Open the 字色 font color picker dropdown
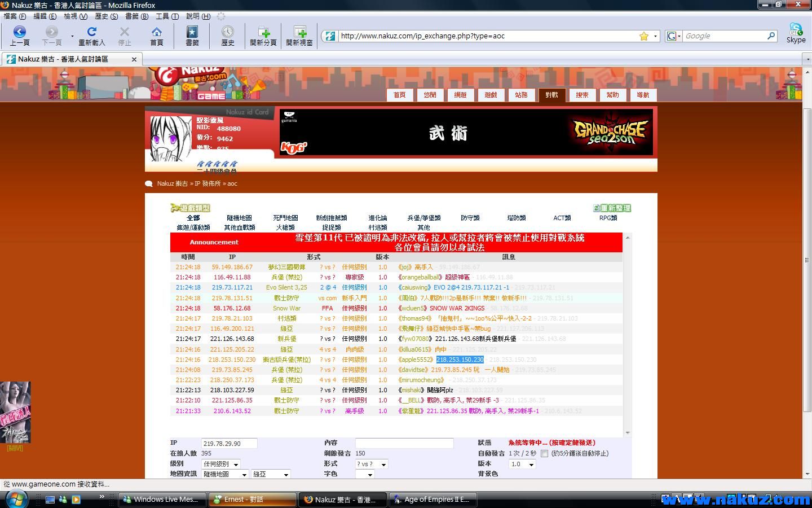The height and width of the screenshot is (508, 812). pos(365,474)
